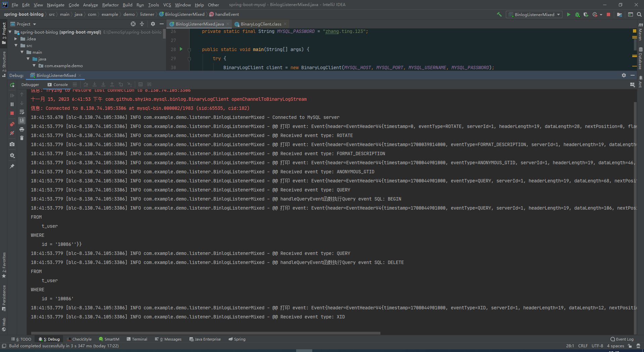644x352 pixels.
Task: Pause the program in the debug sidebar
Action: (12, 104)
